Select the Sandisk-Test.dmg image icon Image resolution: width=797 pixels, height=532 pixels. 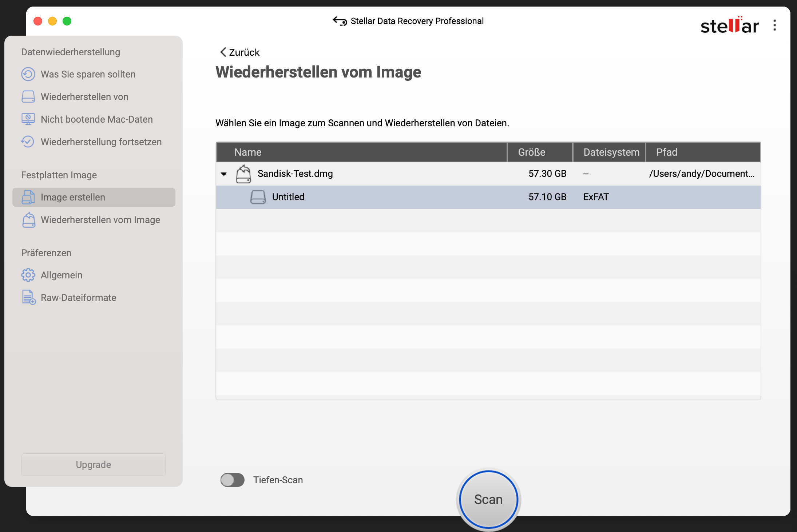point(243,174)
